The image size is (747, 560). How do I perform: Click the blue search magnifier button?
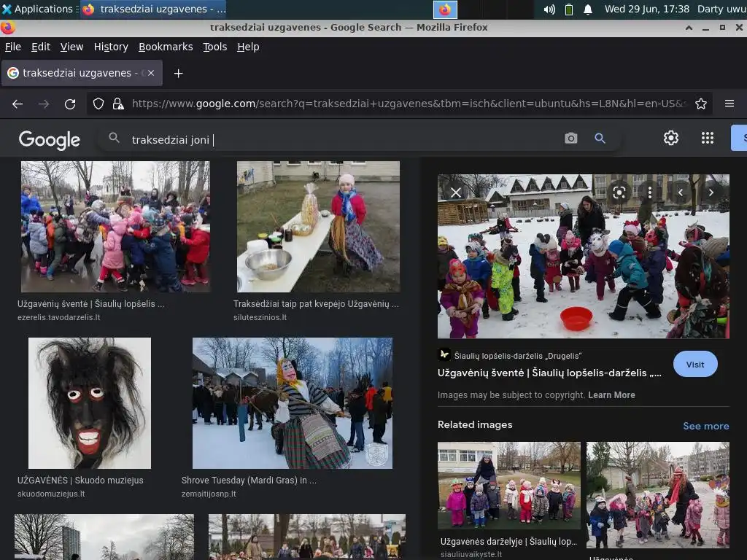pyautogui.click(x=600, y=138)
